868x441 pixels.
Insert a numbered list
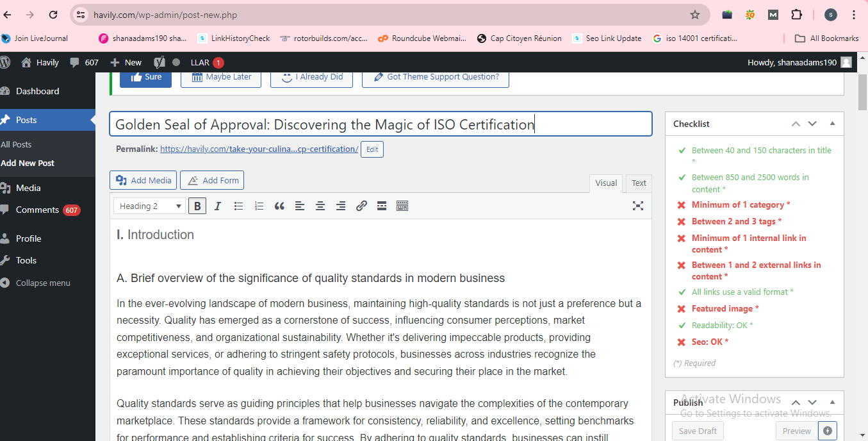tap(259, 206)
